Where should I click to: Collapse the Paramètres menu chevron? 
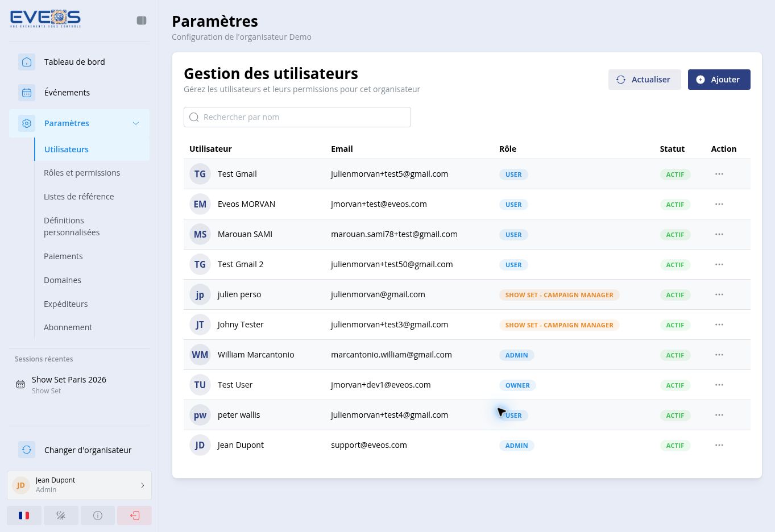pyautogui.click(x=136, y=123)
